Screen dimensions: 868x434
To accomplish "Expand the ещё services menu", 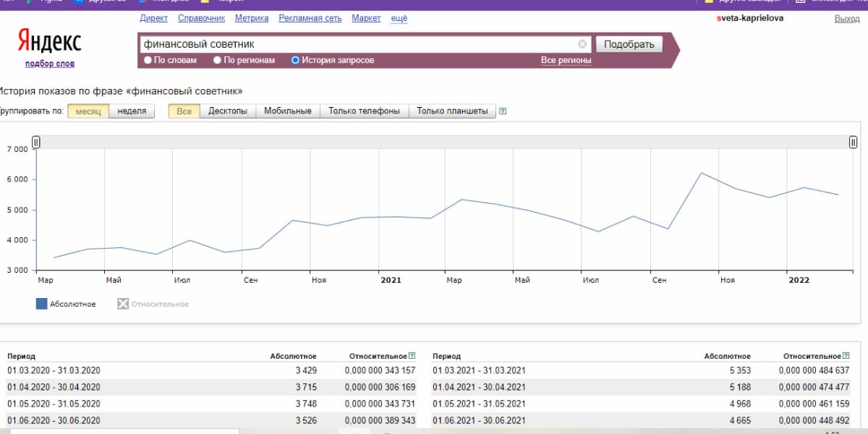I will pos(399,18).
